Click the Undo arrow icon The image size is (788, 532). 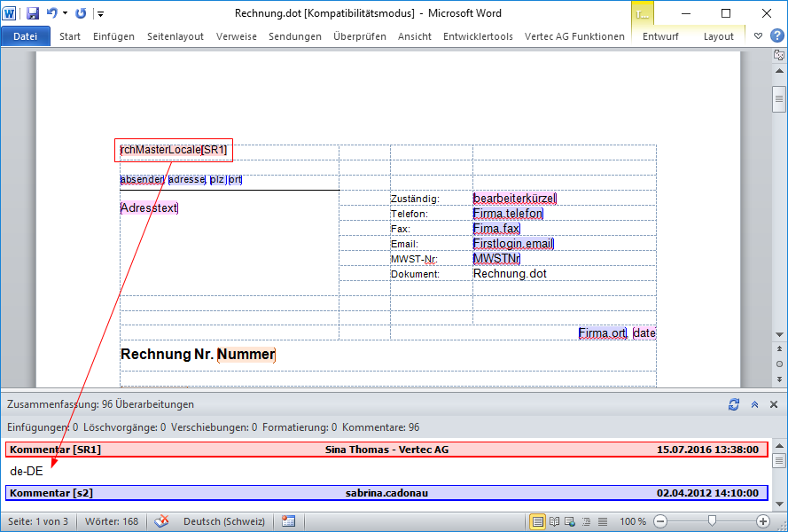[52, 13]
